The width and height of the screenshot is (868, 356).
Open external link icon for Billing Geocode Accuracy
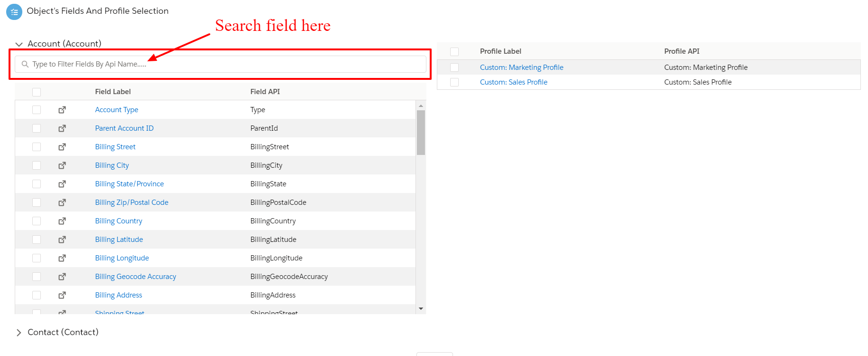[62, 277]
